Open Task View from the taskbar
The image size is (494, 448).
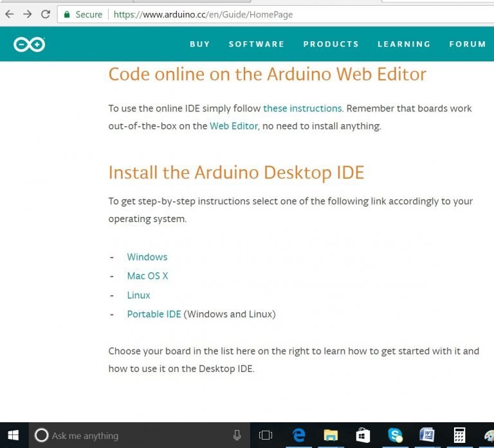[x=266, y=435]
